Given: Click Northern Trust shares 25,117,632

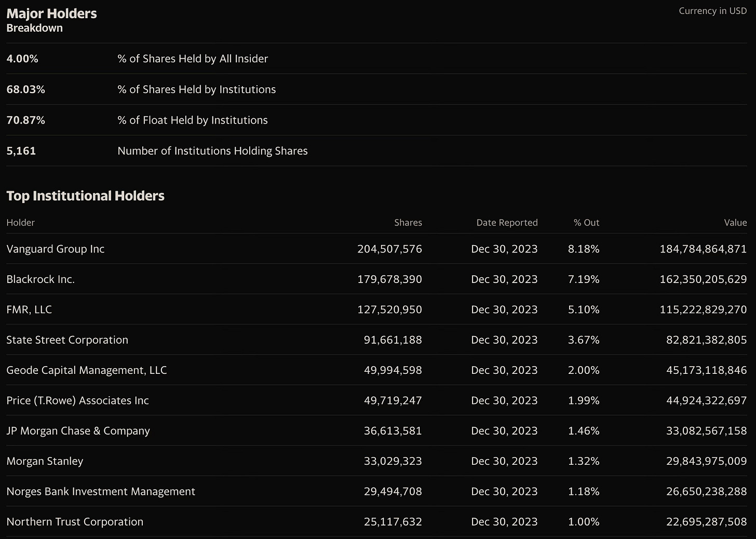Looking at the screenshot, I should (x=393, y=522).
